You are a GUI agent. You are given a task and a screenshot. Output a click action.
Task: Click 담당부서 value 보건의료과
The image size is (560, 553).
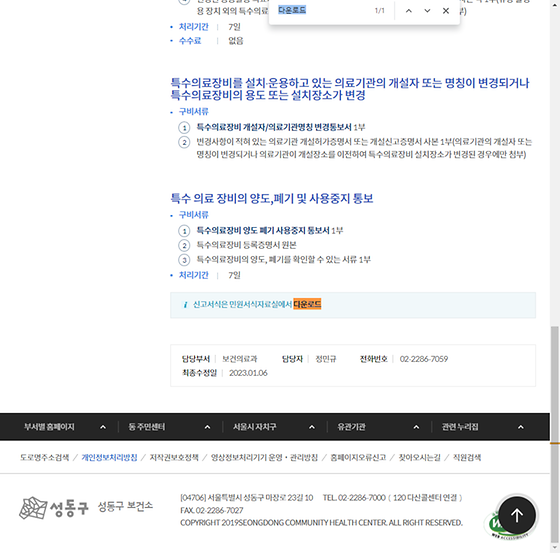[239, 359]
